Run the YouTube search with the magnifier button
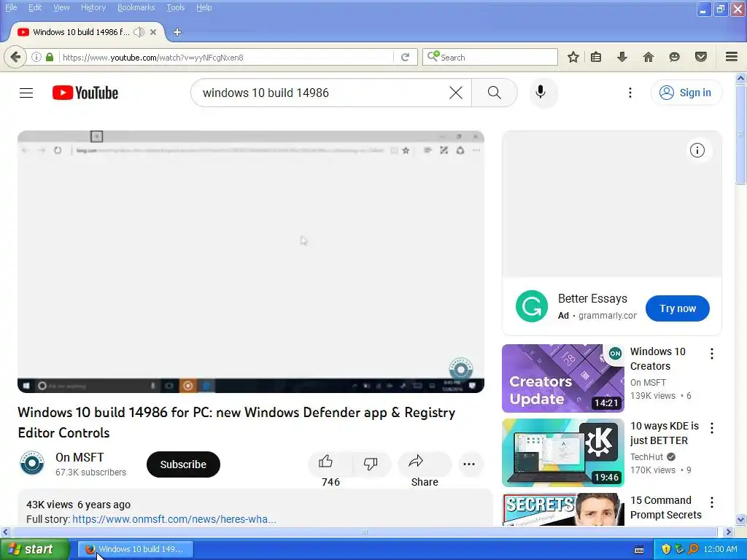747x560 pixels. 495,93
